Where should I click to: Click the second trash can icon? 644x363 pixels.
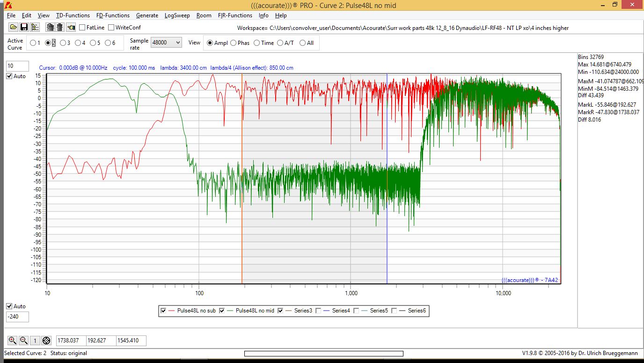pyautogui.click(x=60, y=27)
